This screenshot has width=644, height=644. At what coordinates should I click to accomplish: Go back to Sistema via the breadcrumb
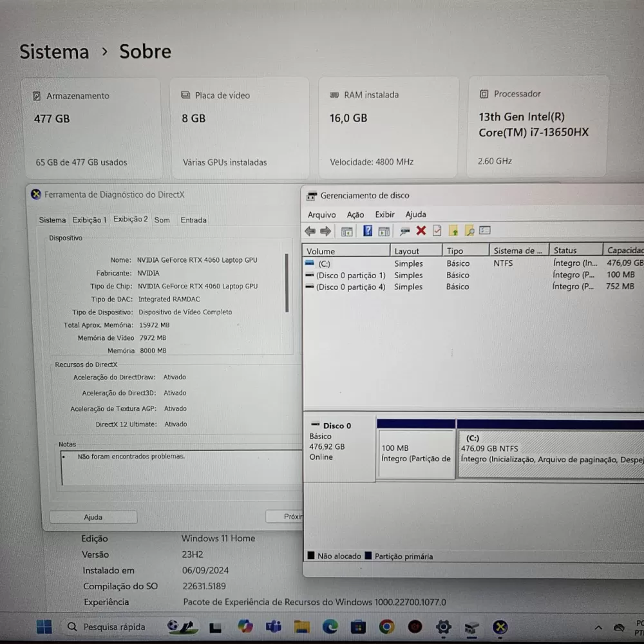pos(54,52)
